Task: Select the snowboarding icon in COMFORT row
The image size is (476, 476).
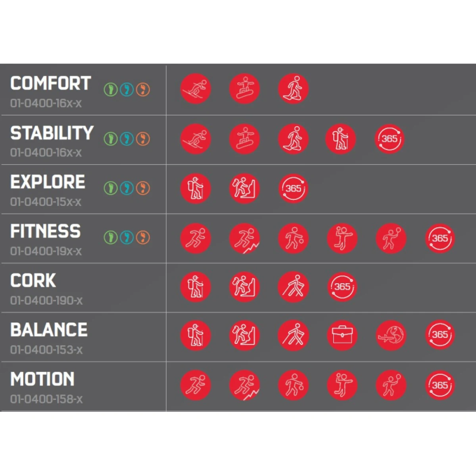Action: coord(245,89)
